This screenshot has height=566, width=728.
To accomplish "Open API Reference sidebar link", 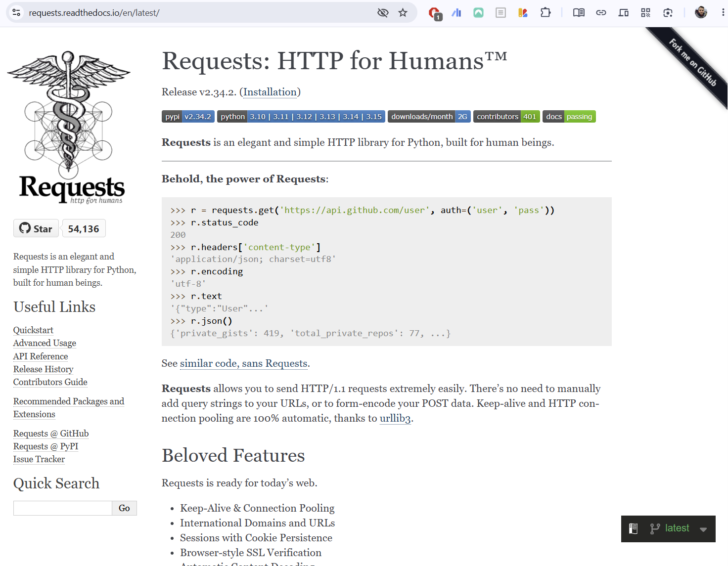I will tap(41, 356).
